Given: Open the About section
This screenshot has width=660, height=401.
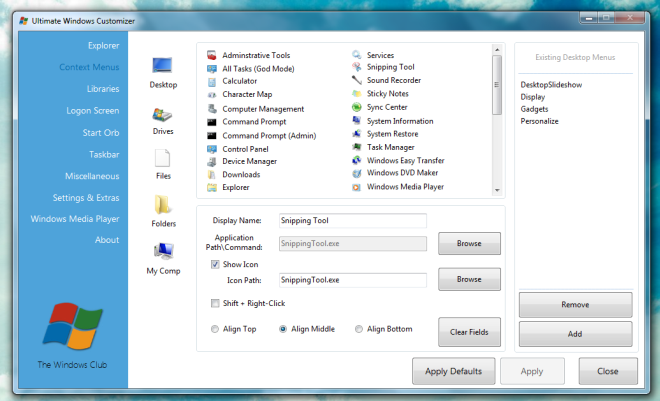Looking at the screenshot, I should [107, 240].
